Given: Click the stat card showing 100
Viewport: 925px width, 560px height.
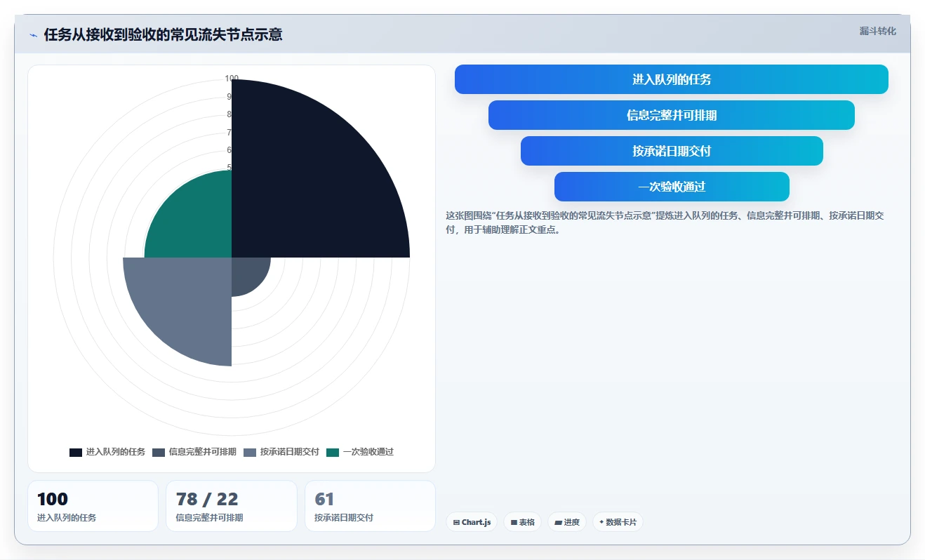Looking at the screenshot, I should [x=93, y=506].
